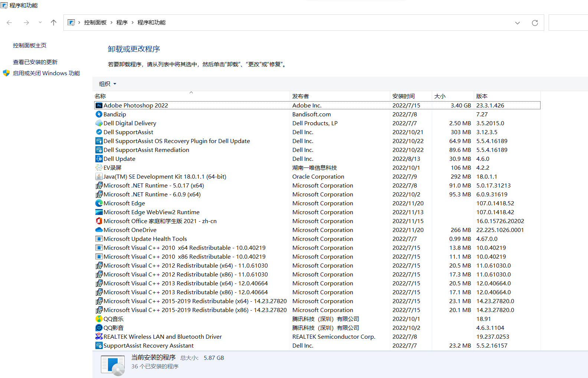Sort by the 名称 column header
The width and height of the screenshot is (588, 378).
tap(191, 96)
